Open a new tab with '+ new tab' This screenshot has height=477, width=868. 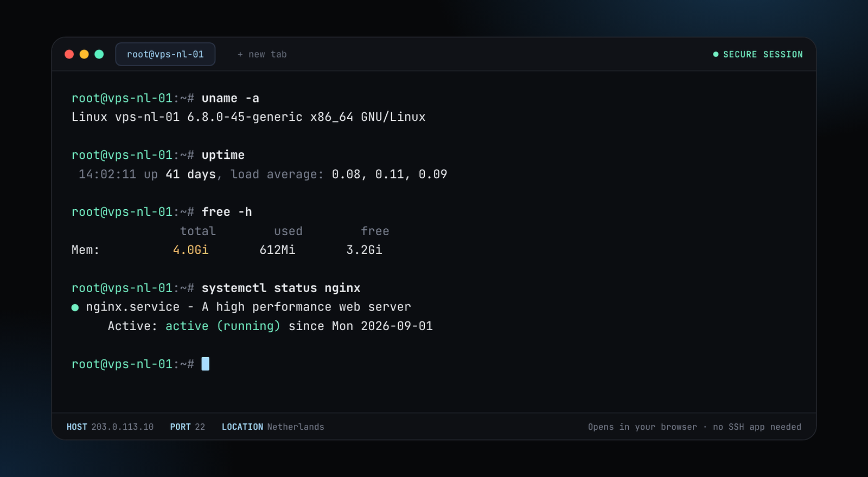pyautogui.click(x=262, y=54)
